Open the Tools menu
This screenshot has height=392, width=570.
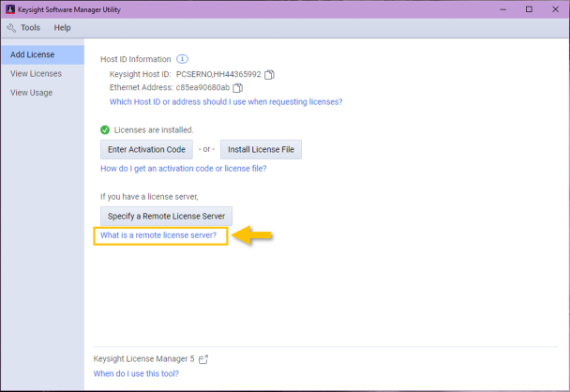click(x=30, y=27)
